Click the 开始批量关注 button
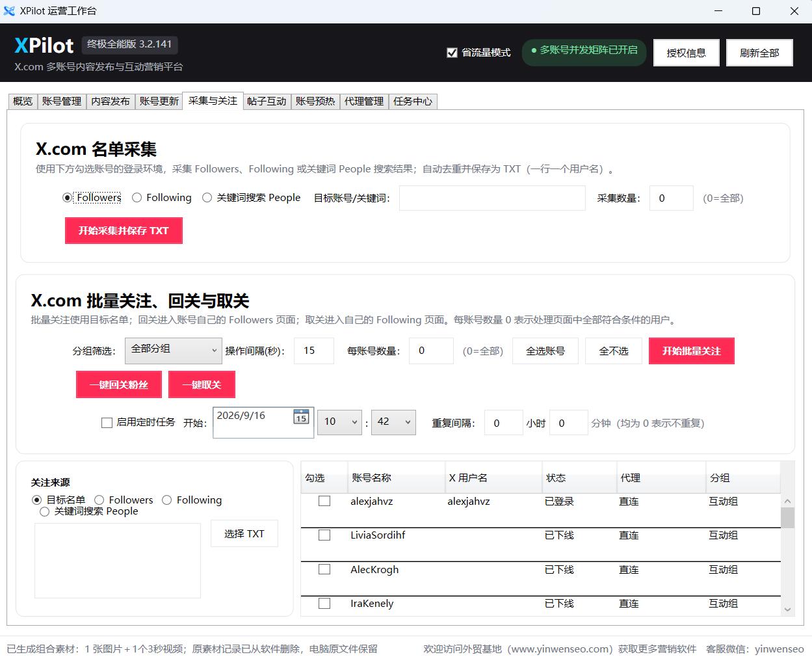The width and height of the screenshot is (812, 657). point(692,351)
